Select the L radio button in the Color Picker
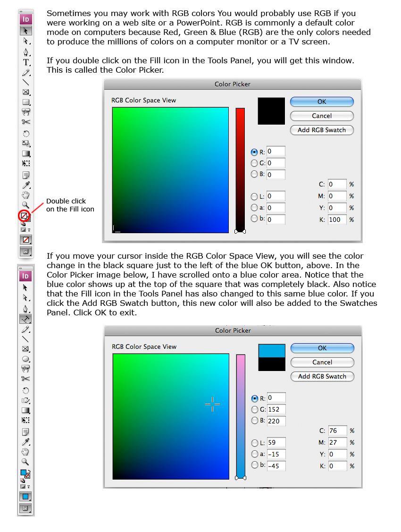 (254, 195)
